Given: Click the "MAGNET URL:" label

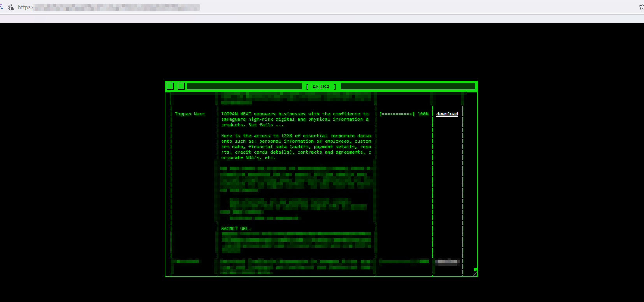Looking at the screenshot, I should (236, 229).
